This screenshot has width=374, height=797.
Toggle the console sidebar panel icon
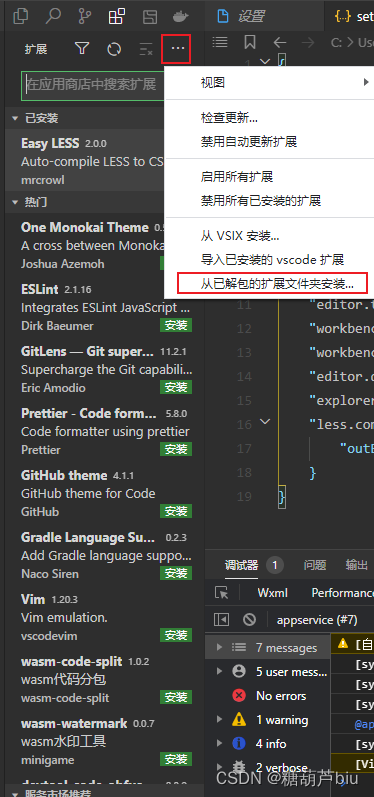click(x=222, y=620)
